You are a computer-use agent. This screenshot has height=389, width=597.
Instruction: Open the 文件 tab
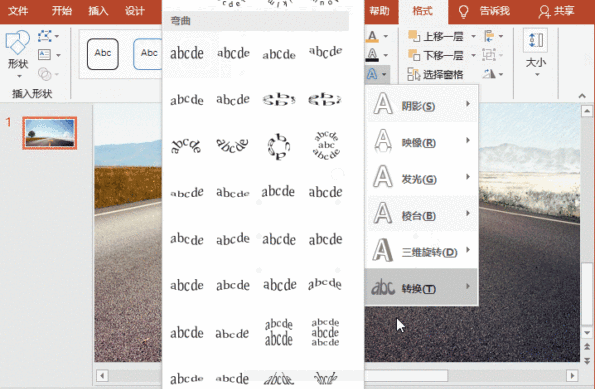[18, 11]
